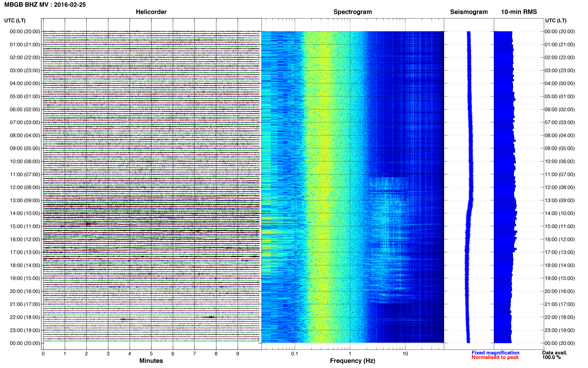Click the '2' tick on the Minutes axis
Screen dimensions: 588x368
coord(86,354)
